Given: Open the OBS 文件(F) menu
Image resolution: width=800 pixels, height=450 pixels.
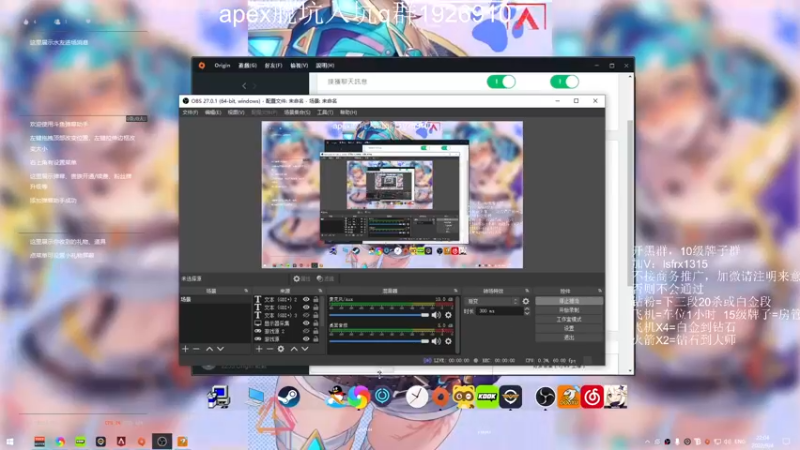Looking at the screenshot, I should pos(190,112).
